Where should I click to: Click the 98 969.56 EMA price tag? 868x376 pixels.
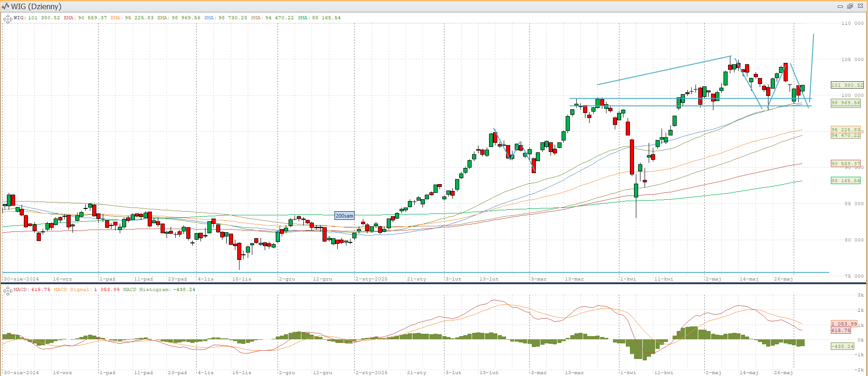[846, 103]
